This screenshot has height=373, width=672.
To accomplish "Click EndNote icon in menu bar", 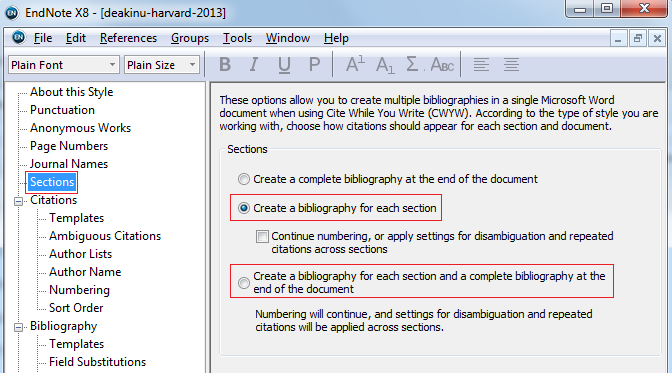I will tap(18, 38).
